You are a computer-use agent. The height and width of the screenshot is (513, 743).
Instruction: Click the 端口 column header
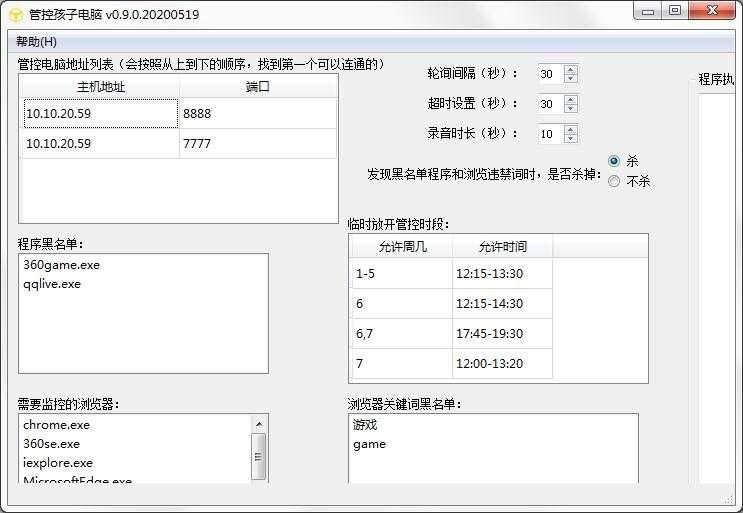[258, 87]
